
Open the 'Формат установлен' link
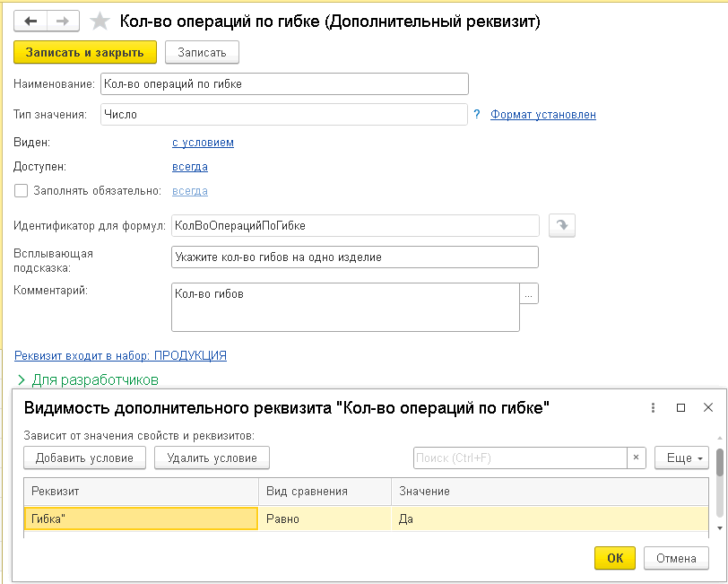pyautogui.click(x=542, y=114)
